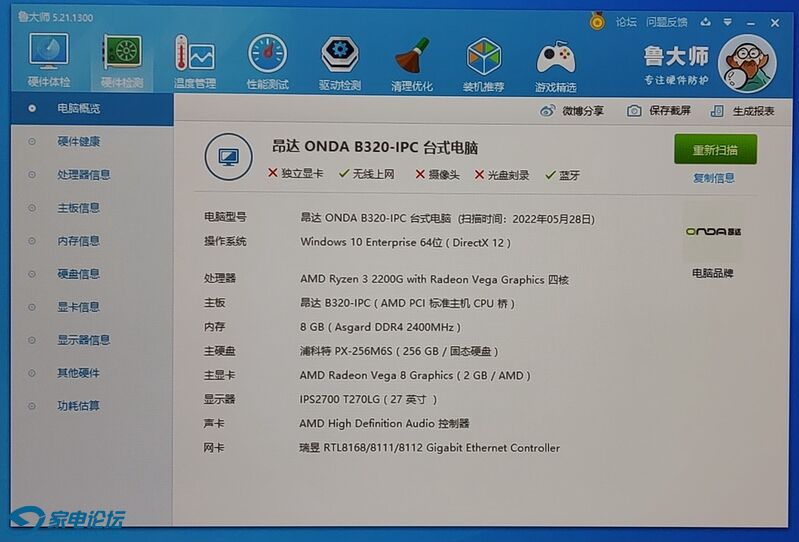799x542 pixels.
Task: Click the download tray icon in title bar
Action: pyautogui.click(x=705, y=22)
